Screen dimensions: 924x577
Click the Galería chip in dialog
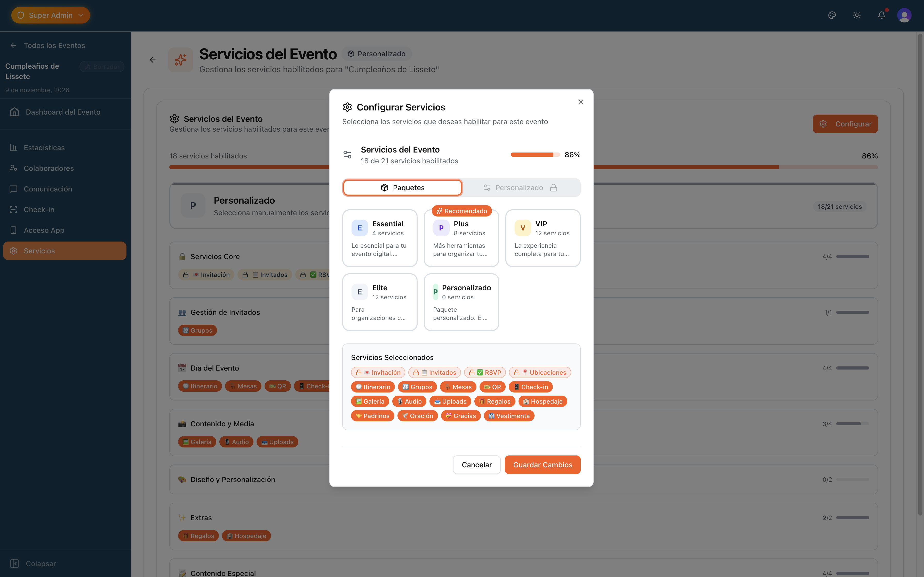pos(370,402)
